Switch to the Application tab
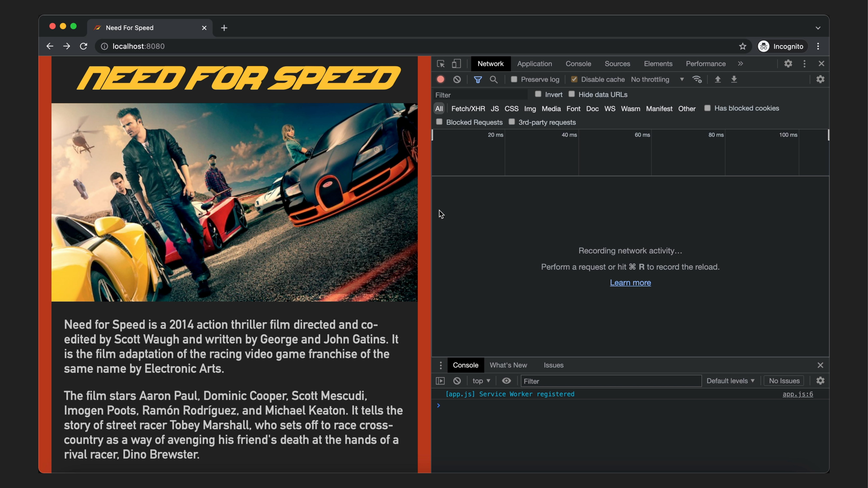Screen dimensions: 868x488 click(534, 64)
